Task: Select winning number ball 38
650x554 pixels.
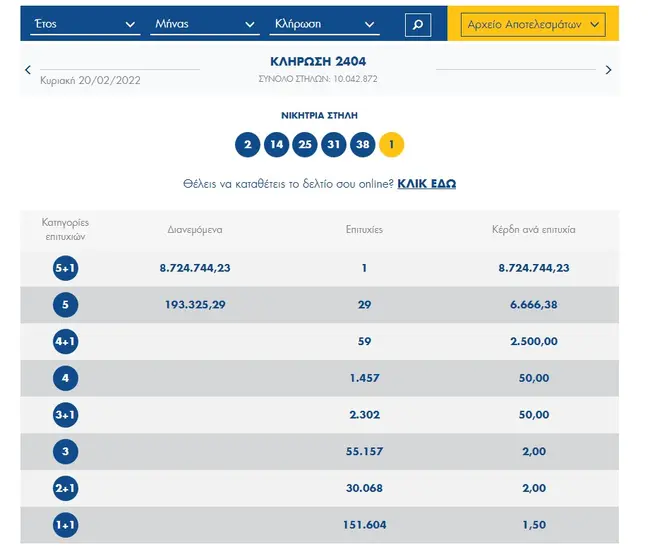Action: (362, 145)
